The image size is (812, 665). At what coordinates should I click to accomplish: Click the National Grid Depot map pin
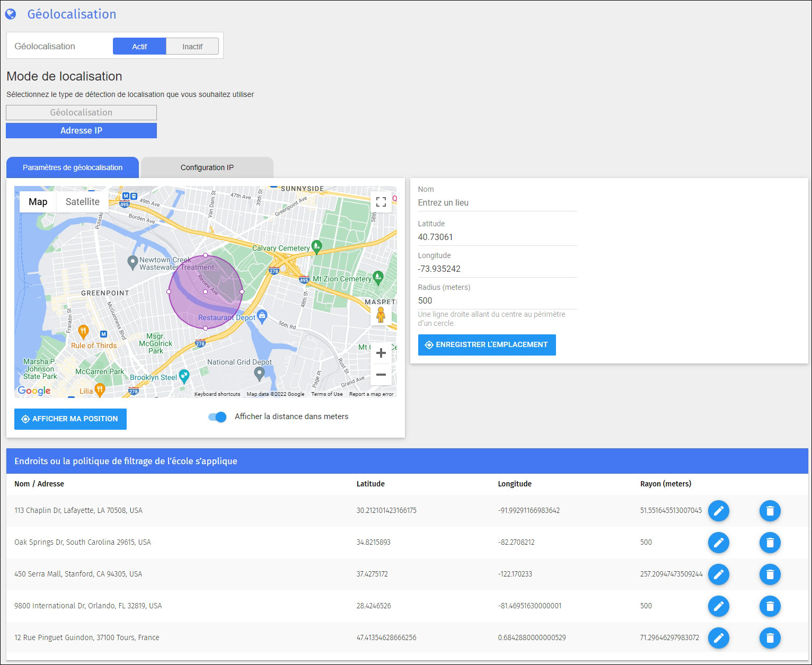(x=259, y=374)
